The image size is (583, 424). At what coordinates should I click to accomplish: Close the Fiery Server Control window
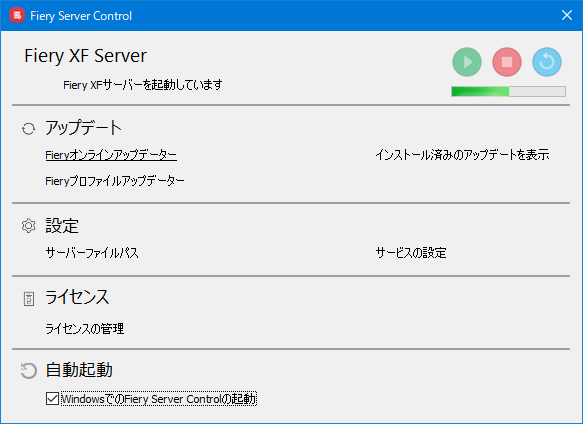point(567,15)
